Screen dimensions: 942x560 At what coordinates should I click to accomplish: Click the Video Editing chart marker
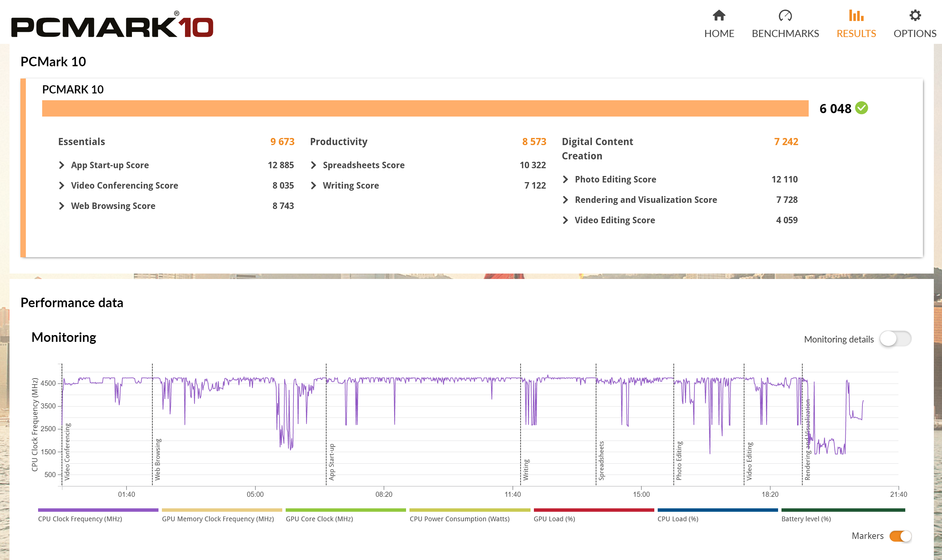coord(750,461)
